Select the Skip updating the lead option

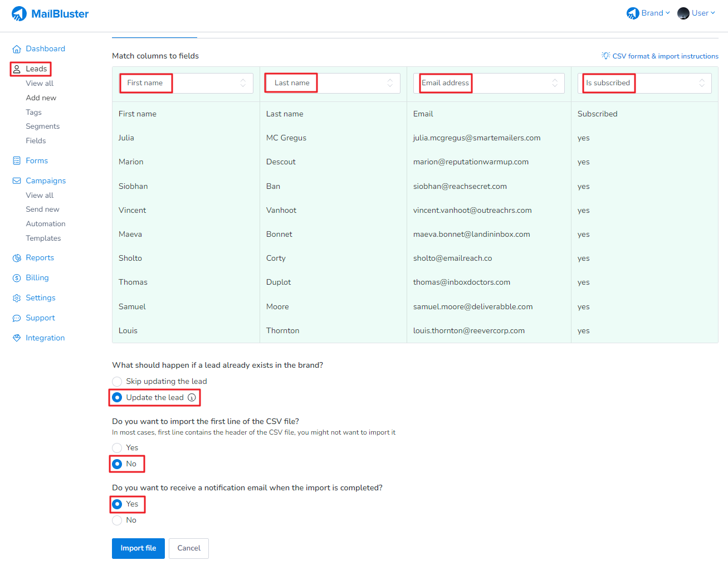(x=117, y=382)
